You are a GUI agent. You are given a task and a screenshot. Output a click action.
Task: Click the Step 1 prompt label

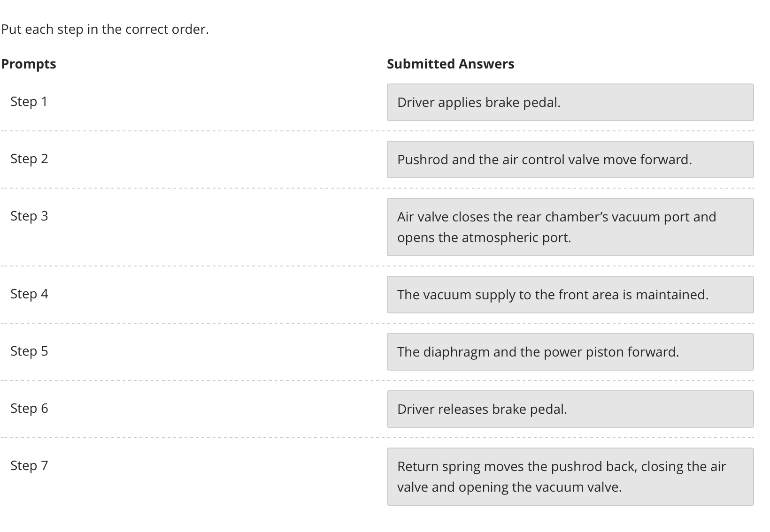click(x=29, y=102)
